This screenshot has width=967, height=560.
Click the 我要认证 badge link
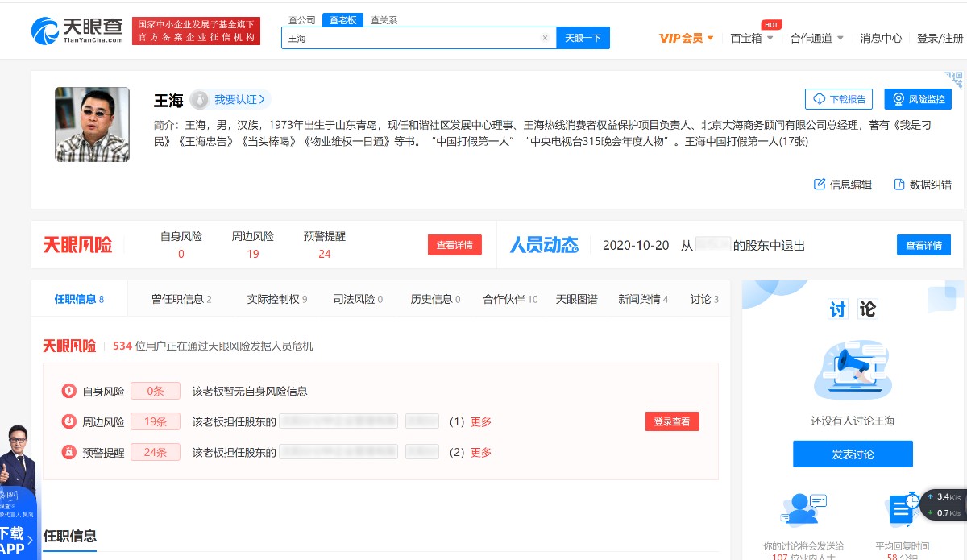239,99
